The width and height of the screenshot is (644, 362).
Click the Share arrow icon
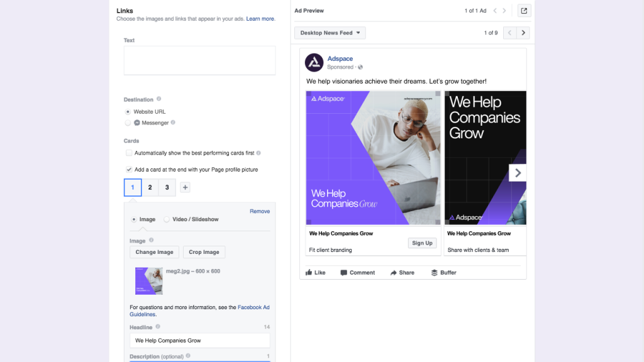tap(393, 273)
